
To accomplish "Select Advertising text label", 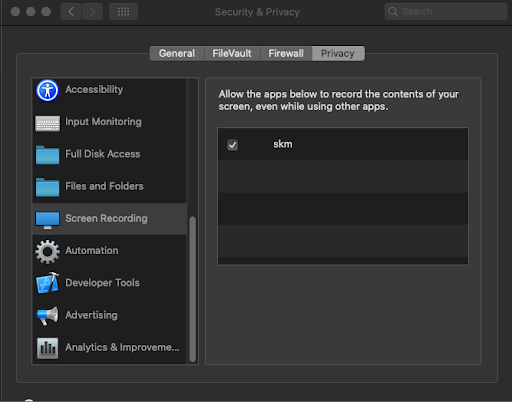I will [91, 315].
